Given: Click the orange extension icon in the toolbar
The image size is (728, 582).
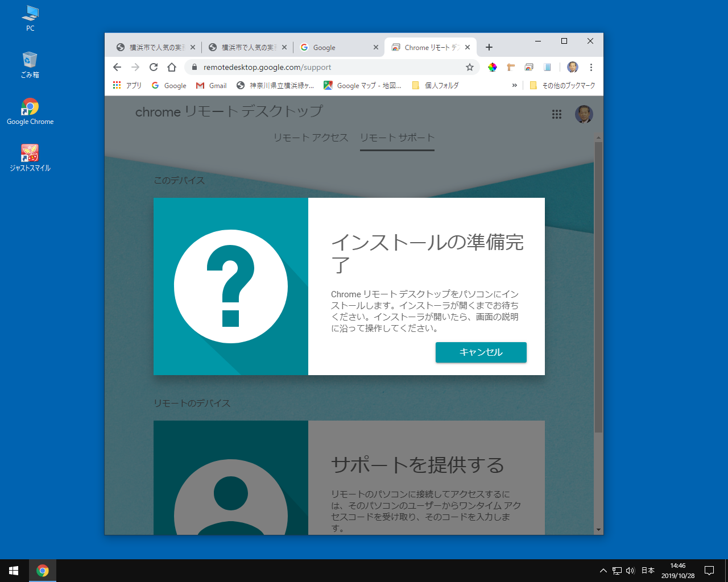Looking at the screenshot, I should [511, 67].
